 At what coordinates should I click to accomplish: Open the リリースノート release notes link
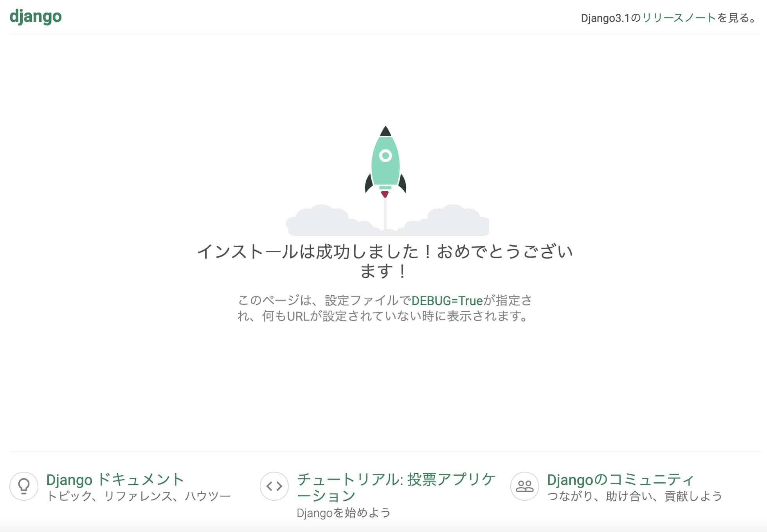pyautogui.click(x=679, y=18)
